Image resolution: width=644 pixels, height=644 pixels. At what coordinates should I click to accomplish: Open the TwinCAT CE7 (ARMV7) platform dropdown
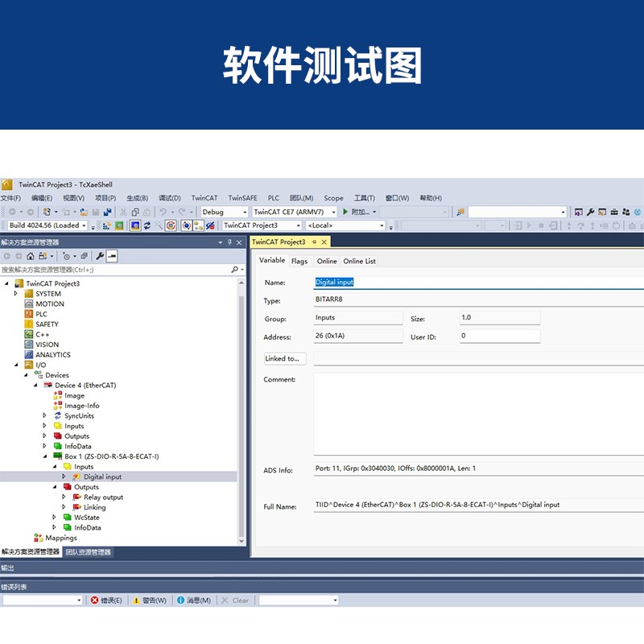tap(333, 213)
